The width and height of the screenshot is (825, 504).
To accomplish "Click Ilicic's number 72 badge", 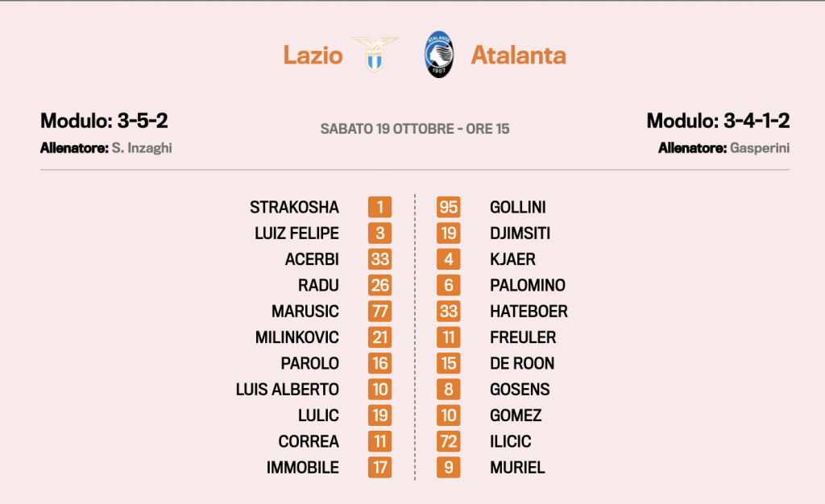I will (448, 441).
